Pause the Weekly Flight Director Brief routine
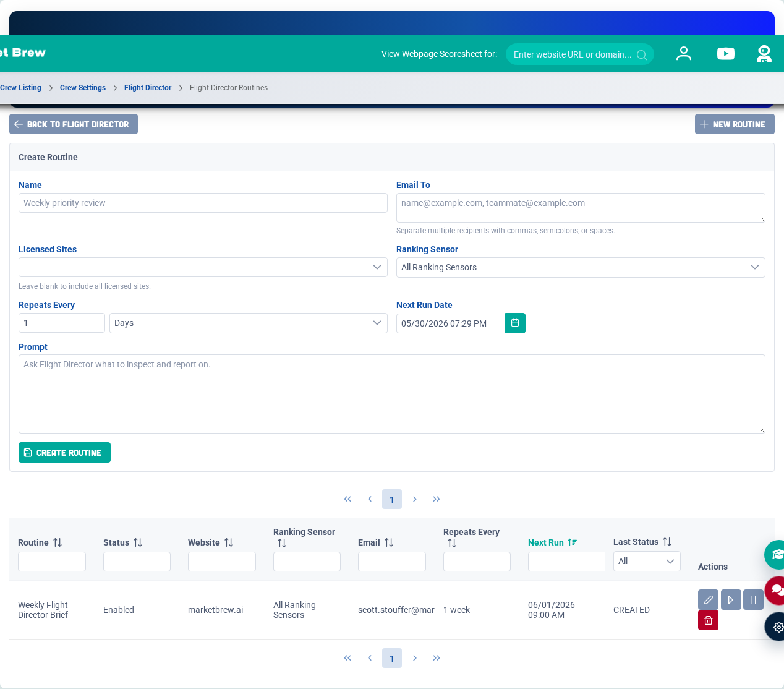The image size is (784, 689). [753, 599]
